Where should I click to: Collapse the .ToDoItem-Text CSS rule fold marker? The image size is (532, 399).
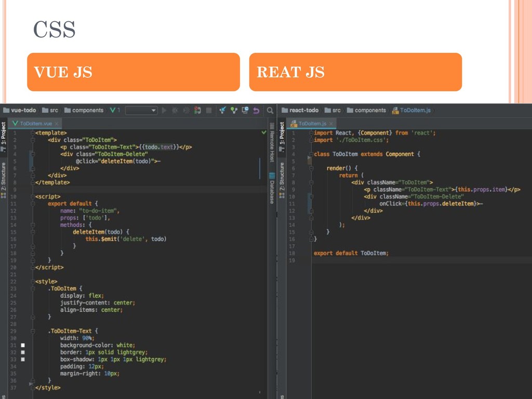[x=33, y=331]
